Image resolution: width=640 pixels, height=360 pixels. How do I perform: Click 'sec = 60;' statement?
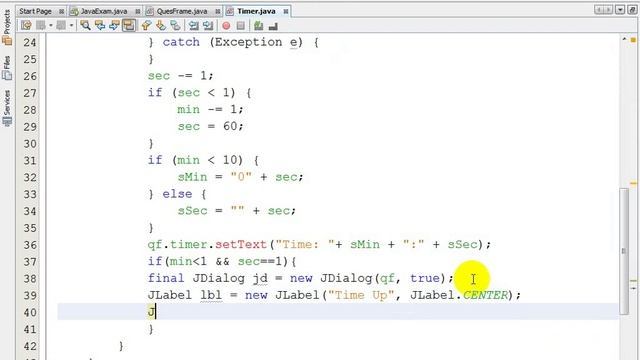[210, 127]
